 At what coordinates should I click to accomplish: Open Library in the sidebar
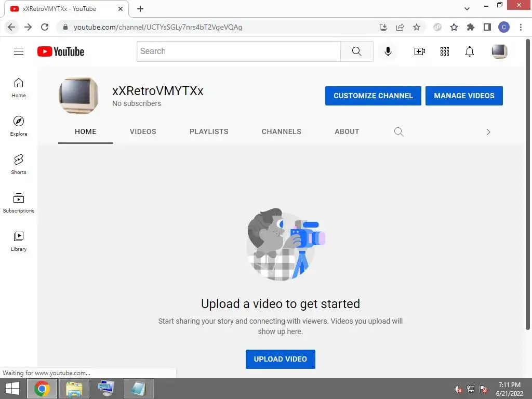pos(19,241)
